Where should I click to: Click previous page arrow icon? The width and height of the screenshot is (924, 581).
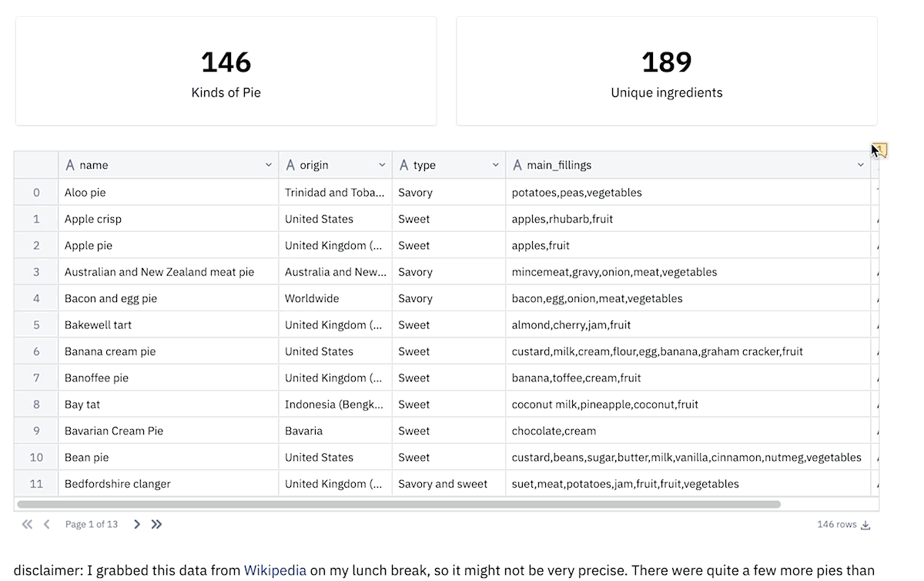click(47, 524)
